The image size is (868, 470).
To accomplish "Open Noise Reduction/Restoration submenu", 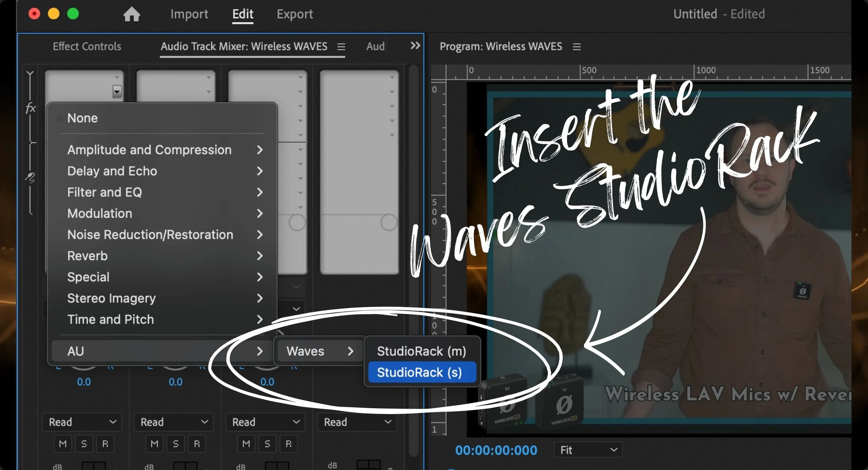I will pos(162,235).
